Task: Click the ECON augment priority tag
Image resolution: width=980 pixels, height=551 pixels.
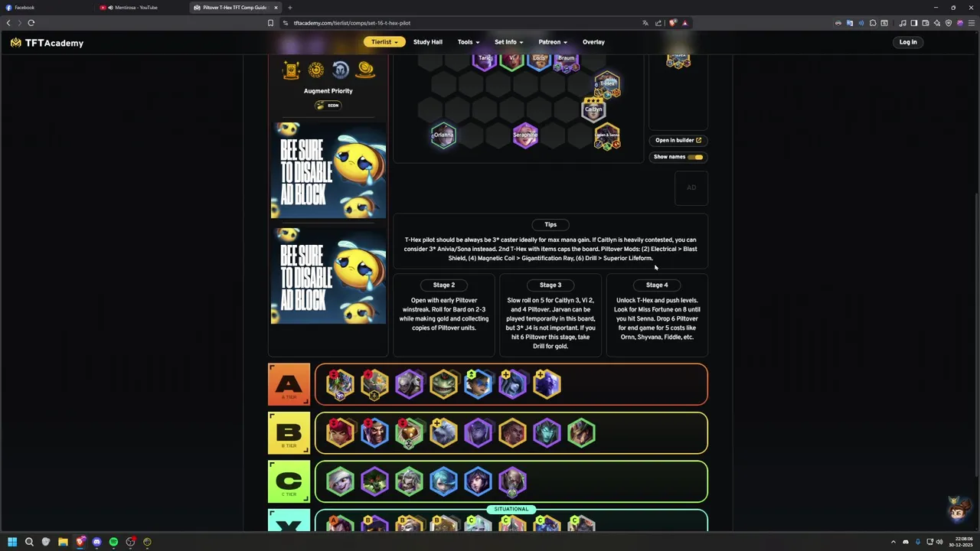Action: (x=328, y=106)
